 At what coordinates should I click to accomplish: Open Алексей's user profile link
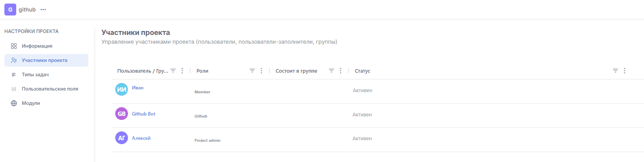[x=141, y=138]
